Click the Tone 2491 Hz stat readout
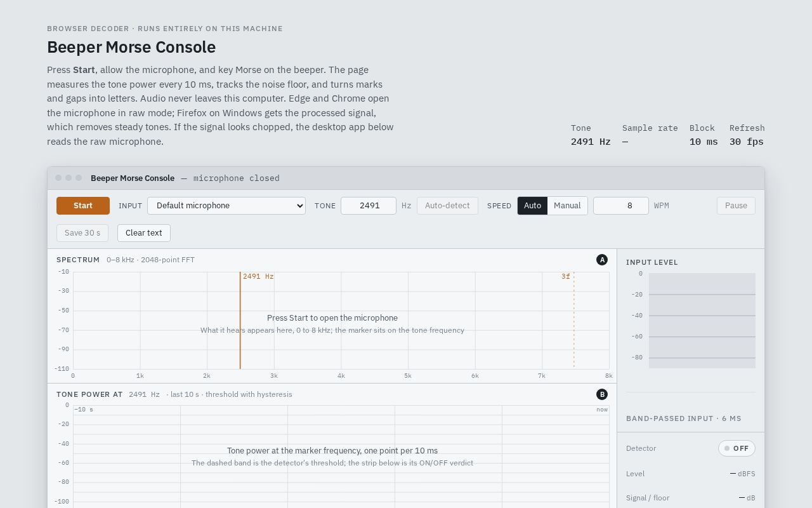The height and width of the screenshot is (508, 812). tap(591, 135)
